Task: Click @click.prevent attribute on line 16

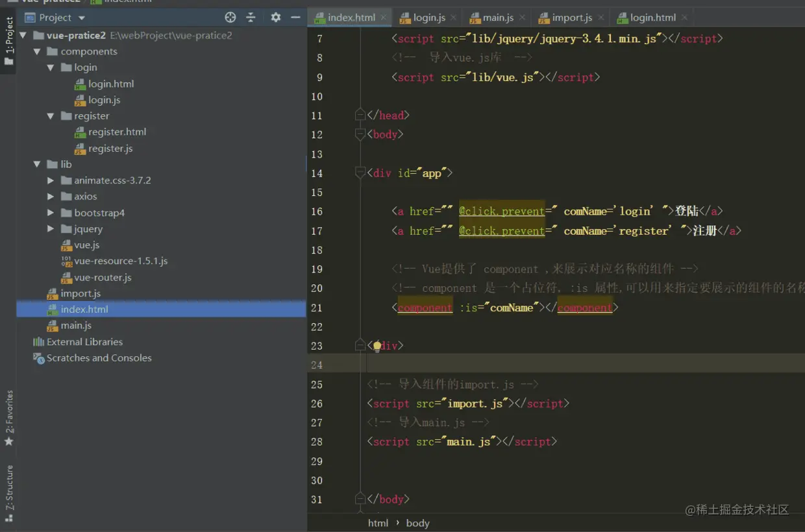Action: click(502, 212)
